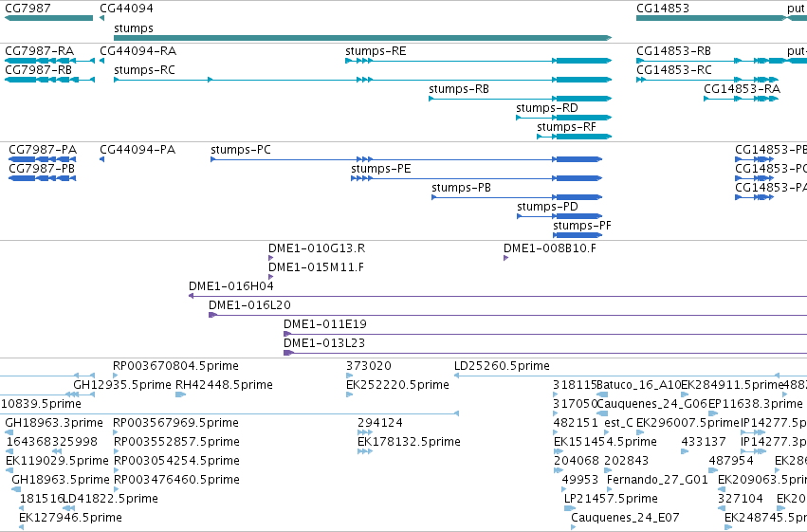Select protein stumps-PF
807x532 pixels.
(x=578, y=235)
